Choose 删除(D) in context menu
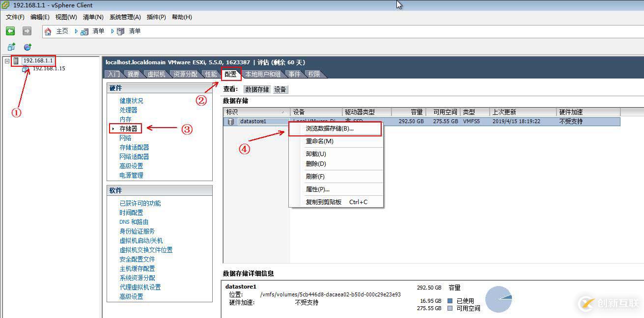Screen dimensions: 644x318 335,164
